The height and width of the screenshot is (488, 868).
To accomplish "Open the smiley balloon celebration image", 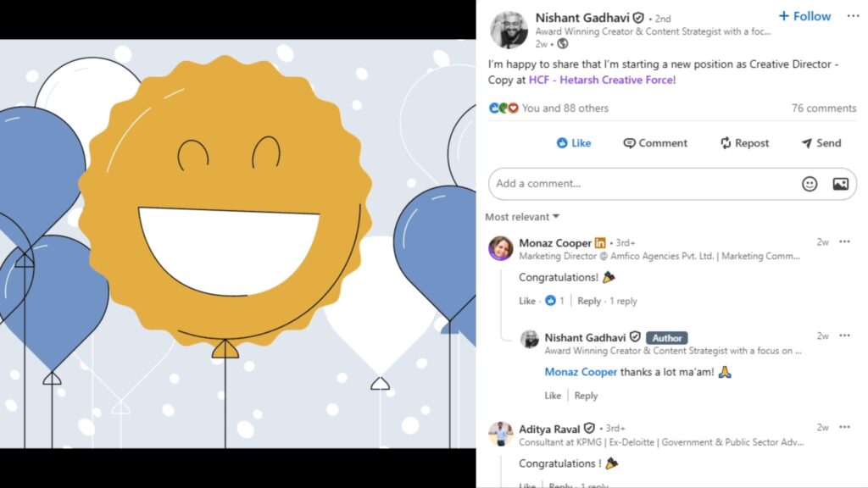I will point(237,244).
